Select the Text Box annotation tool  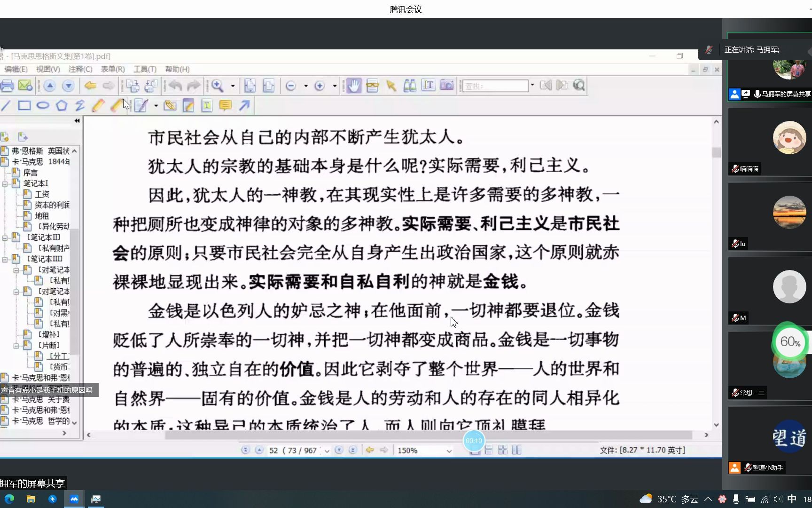207,105
